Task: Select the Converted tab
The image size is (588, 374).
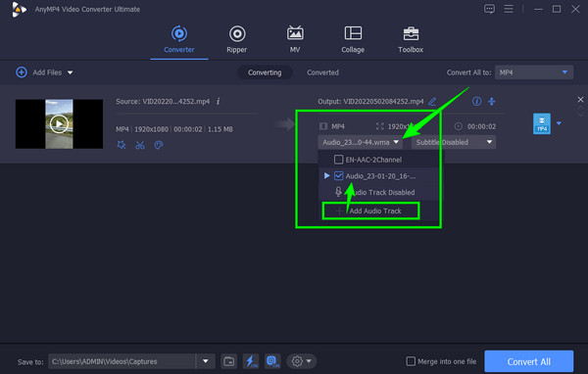Action: click(322, 72)
